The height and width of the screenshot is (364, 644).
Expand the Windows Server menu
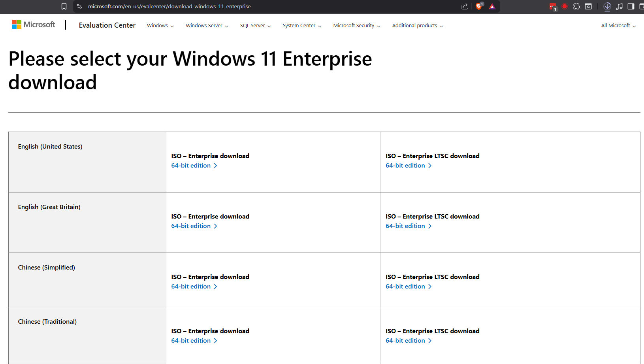pos(207,26)
